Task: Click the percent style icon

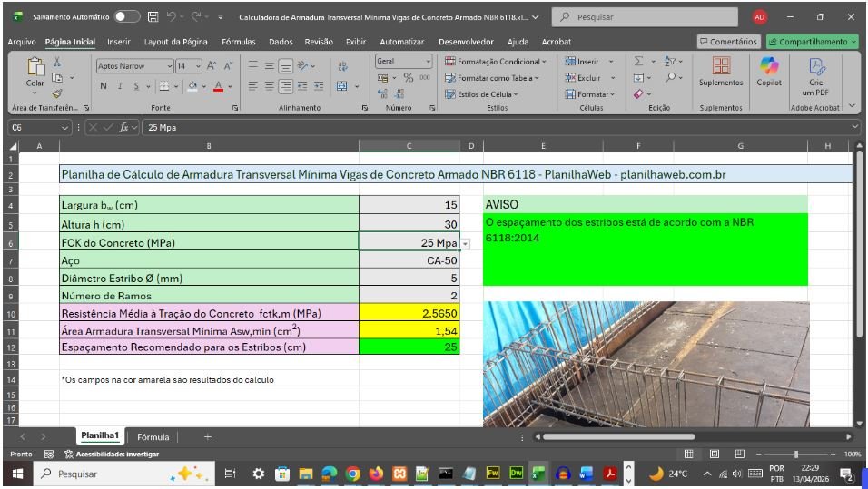Action: 409,78
